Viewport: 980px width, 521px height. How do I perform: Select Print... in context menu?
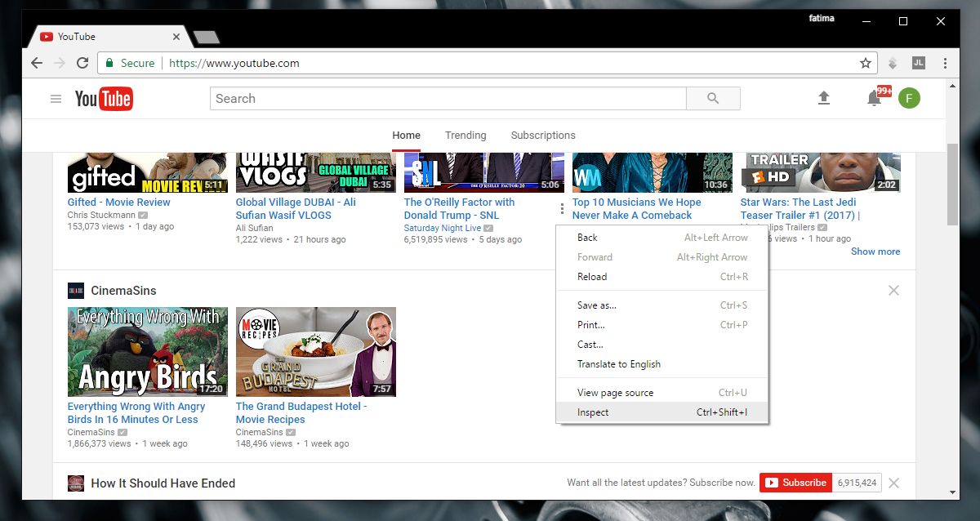[x=661, y=325]
